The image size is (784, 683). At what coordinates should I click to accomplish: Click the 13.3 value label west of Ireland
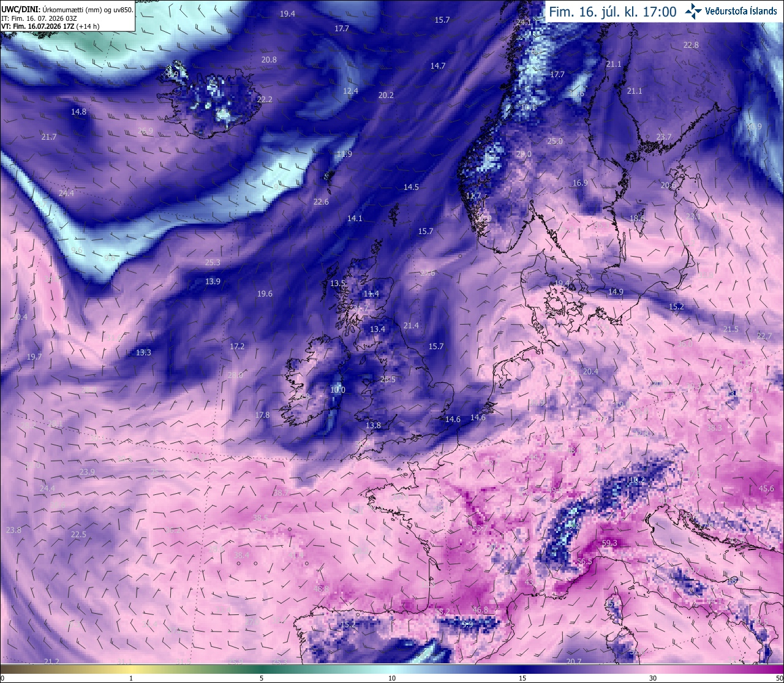[143, 353]
